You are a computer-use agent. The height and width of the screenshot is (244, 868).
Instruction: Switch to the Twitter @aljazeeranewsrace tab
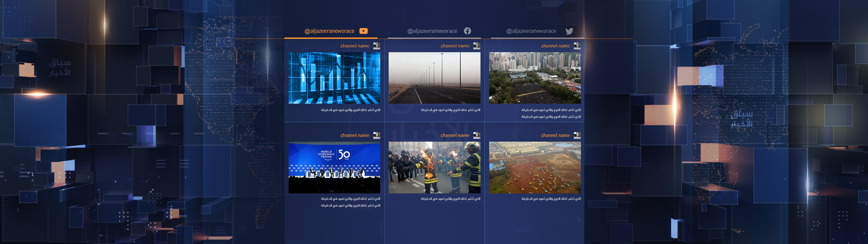tap(531, 31)
